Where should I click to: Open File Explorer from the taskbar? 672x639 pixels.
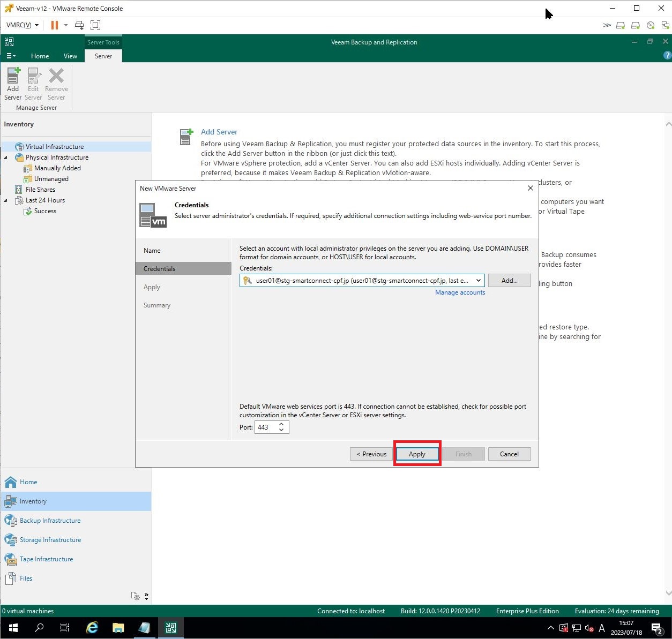(118, 628)
